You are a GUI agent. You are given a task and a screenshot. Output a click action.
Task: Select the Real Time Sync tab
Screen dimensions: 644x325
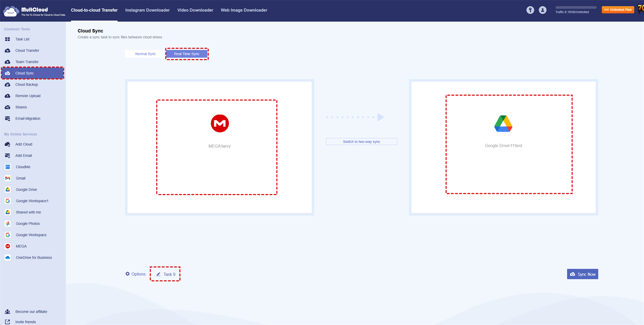tap(187, 54)
